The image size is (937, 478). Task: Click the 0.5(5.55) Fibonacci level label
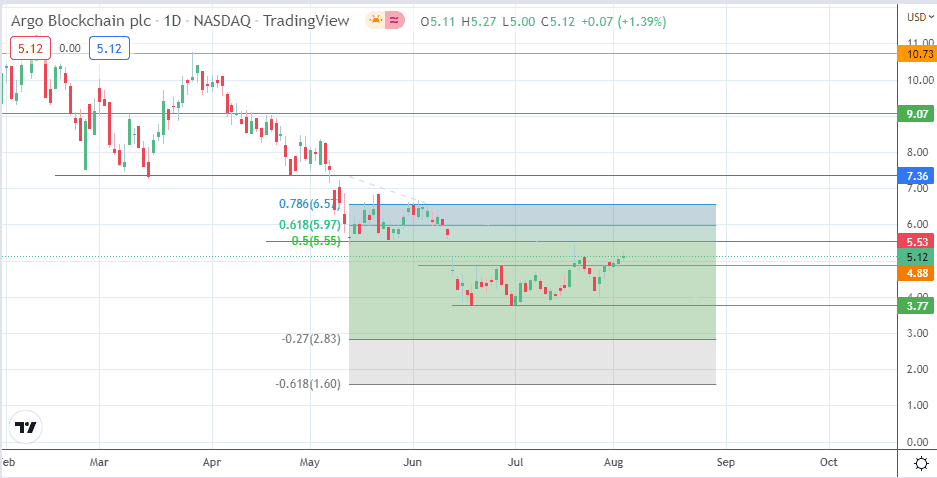[x=316, y=241]
